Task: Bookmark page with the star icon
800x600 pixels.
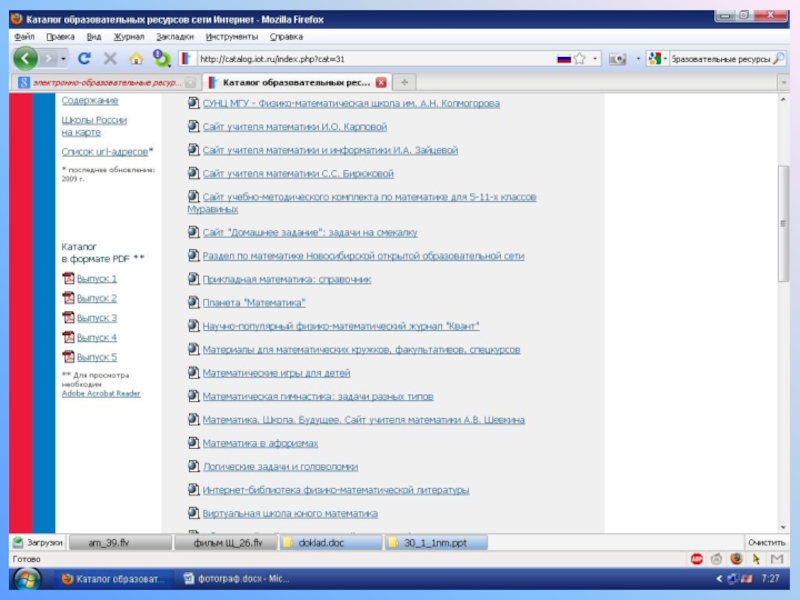Action: [x=581, y=59]
